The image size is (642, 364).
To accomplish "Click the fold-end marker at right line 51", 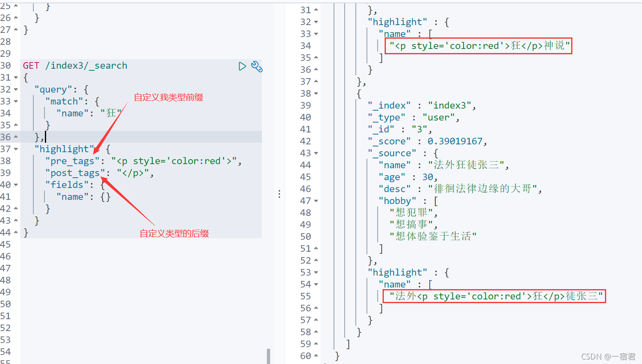I will click(x=316, y=248).
